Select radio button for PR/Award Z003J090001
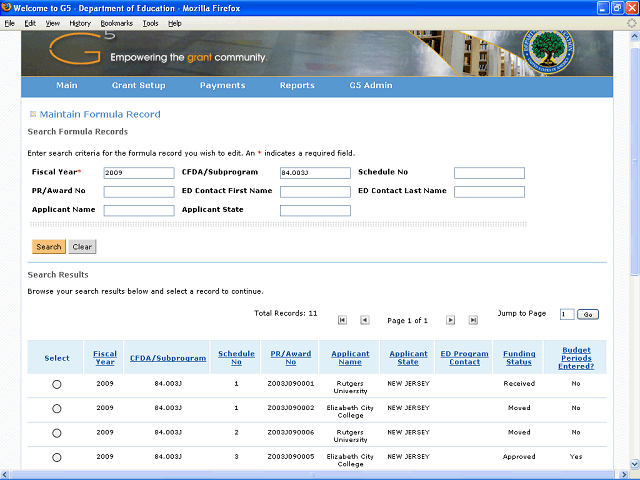This screenshot has width=640, height=480. click(x=56, y=384)
